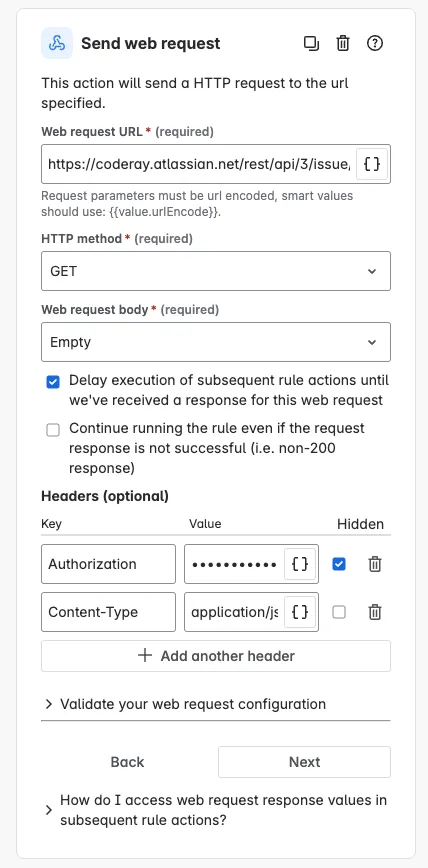Edit the Authorization header key field
The image size is (428, 868).
point(109,564)
